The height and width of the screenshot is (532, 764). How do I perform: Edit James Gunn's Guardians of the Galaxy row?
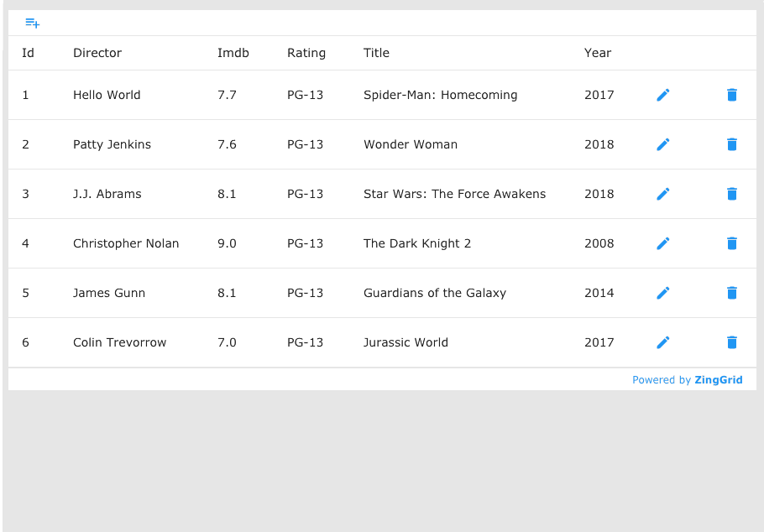662,293
